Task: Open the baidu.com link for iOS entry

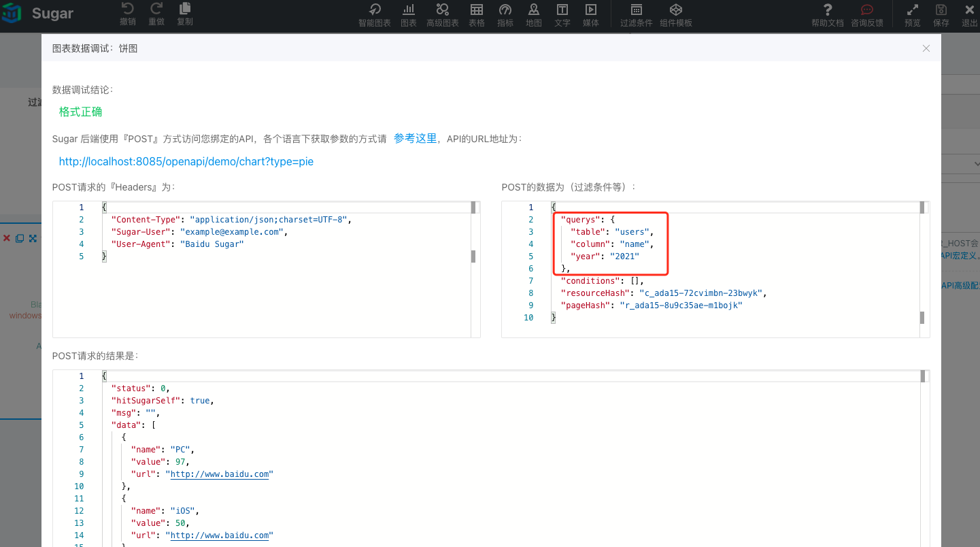Action: [219, 535]
